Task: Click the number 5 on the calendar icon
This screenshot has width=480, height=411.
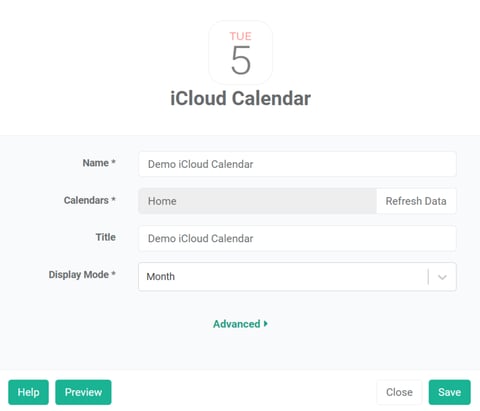Action: (241, 60)
